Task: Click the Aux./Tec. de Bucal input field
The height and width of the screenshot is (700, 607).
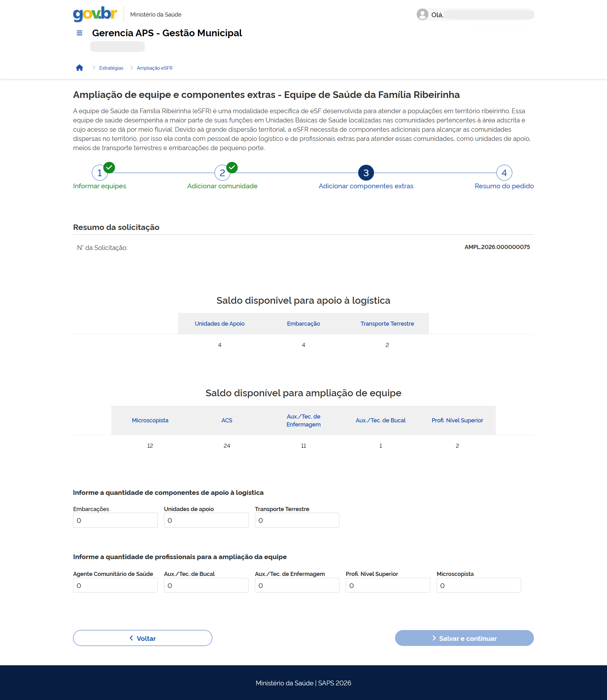Action: point(206,585)
